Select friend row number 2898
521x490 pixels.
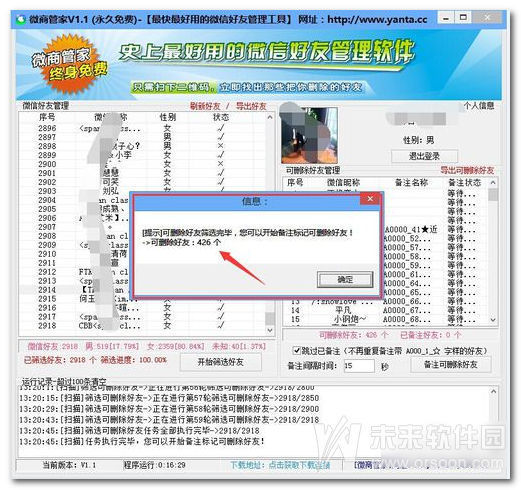tap(142, 146)
